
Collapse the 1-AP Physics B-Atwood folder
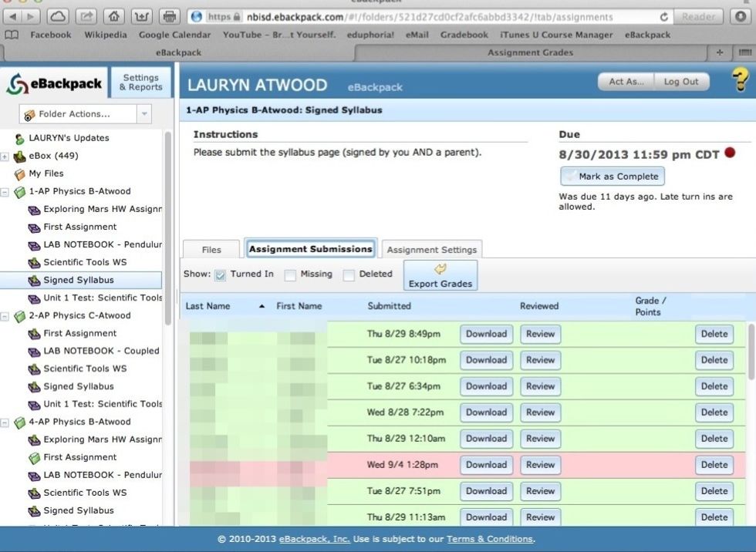(x=4, y=191)
